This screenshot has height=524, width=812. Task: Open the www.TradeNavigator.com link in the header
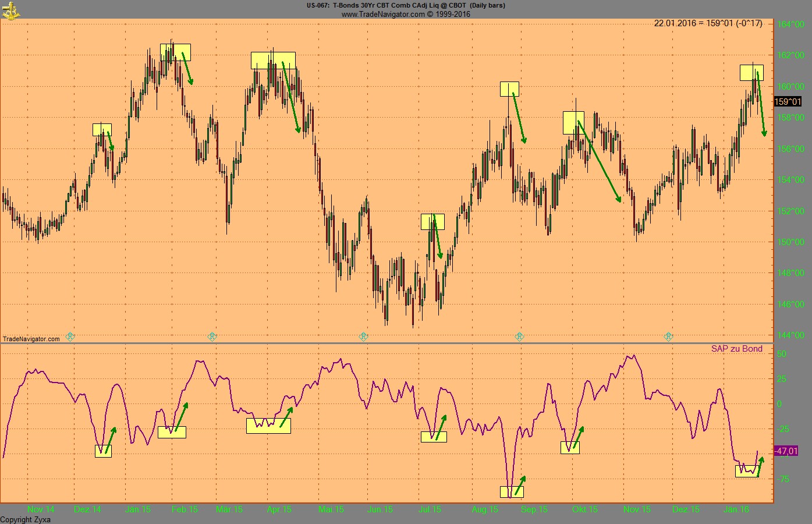[384, 13]
